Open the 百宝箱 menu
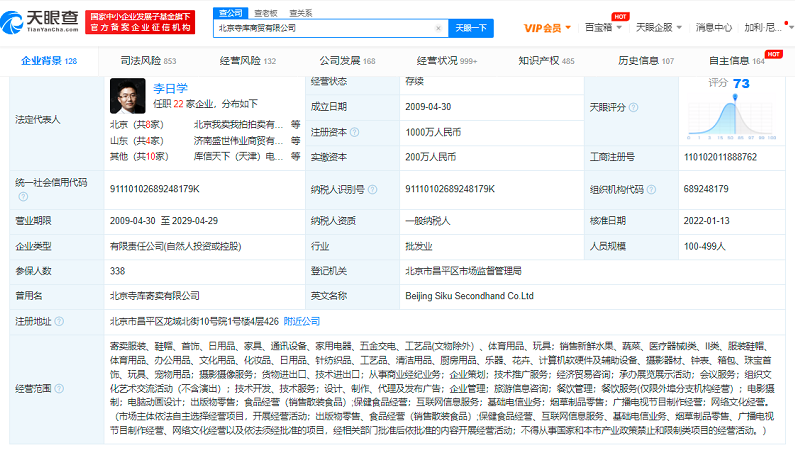 [x=601, y=27]
